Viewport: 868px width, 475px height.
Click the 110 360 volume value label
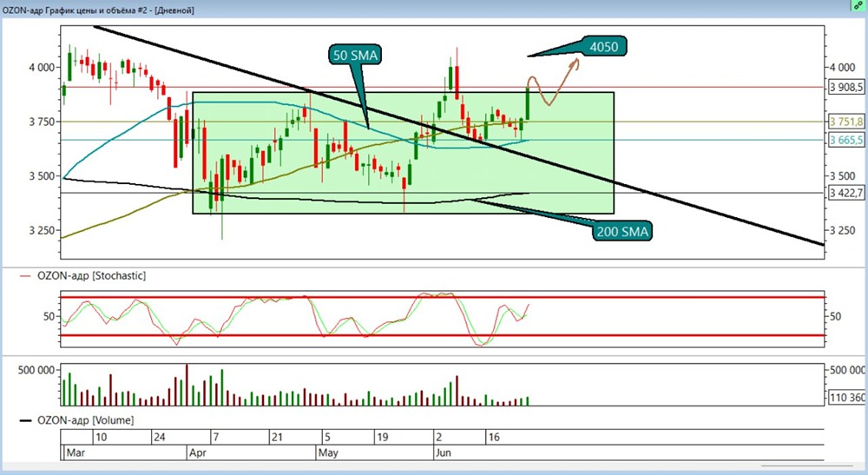(x=847, y=398)
